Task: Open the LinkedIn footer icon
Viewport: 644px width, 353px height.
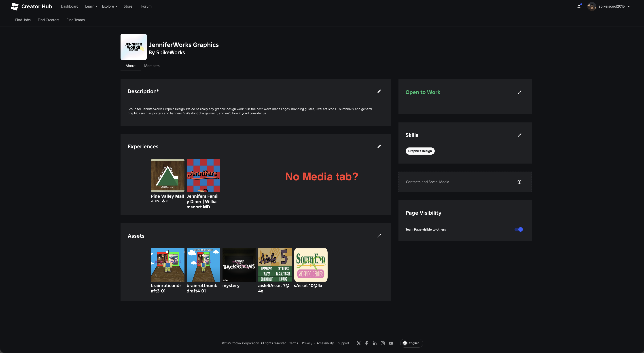Action: tap(375, 343)
